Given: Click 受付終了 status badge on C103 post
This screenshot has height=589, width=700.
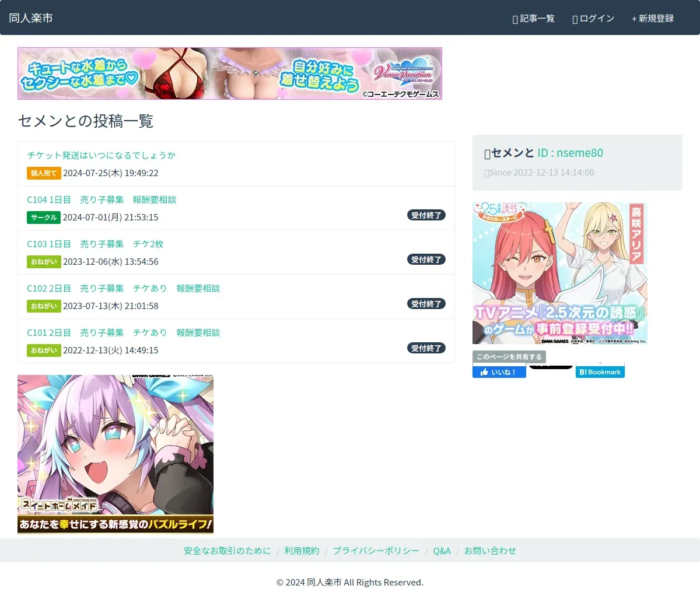Looking at the screenshot, I should coord(426,260).
